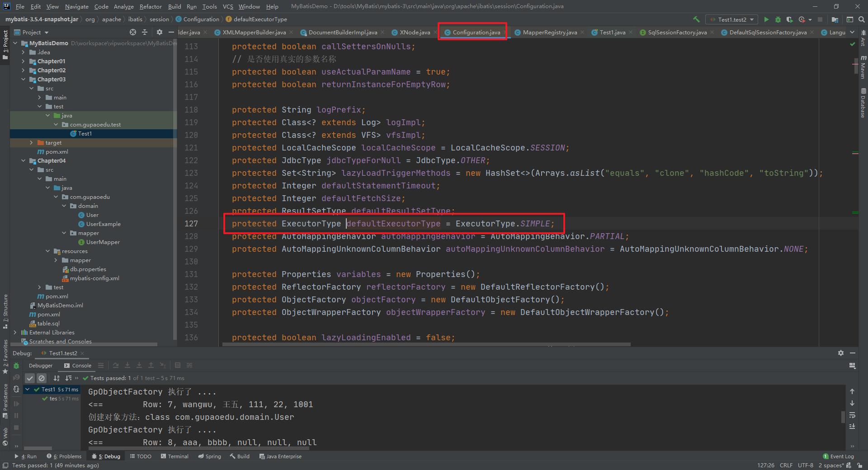
Task: Open Debug panel settings gear
Action: (x=840, y=353)
